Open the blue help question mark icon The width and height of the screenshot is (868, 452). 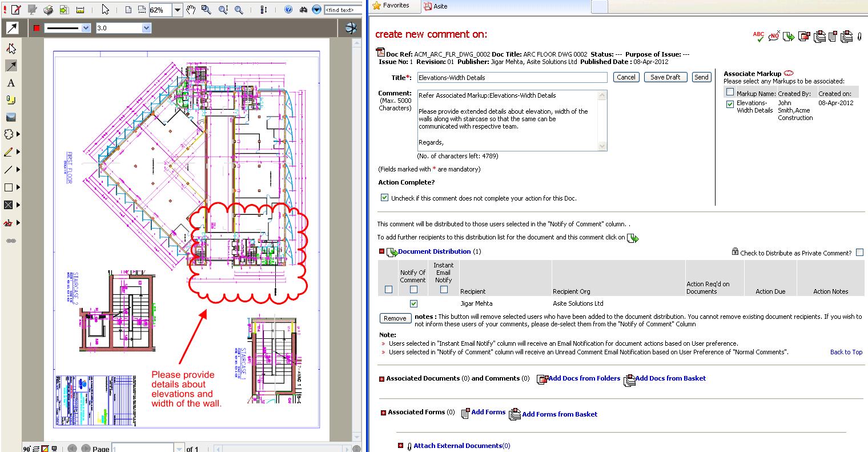[x=288, y=10]
